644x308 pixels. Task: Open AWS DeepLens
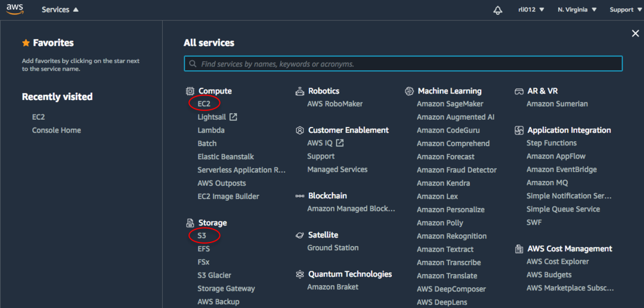[x=442, y=302]
